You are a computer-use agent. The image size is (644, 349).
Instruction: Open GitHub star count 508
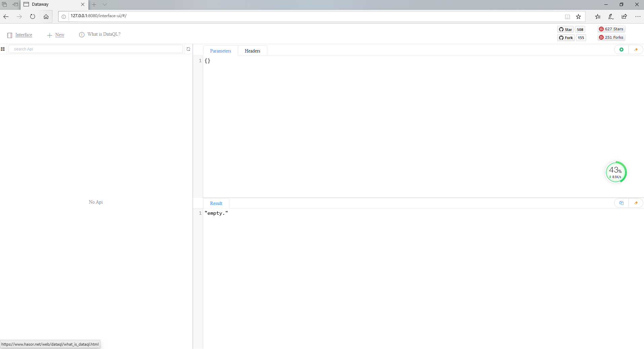coord(580,30)
